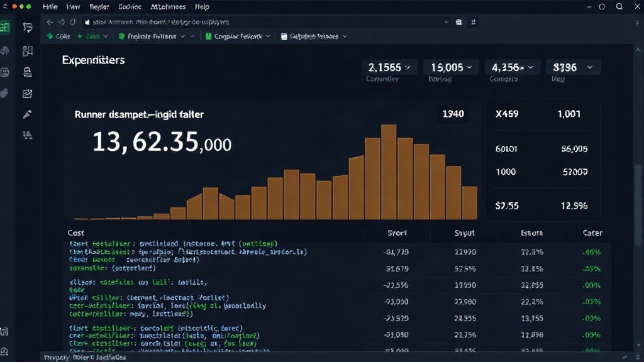Reload the page with the refresh icon
The width and height of the screenshot is (644, 362).
tap(73, 22)
